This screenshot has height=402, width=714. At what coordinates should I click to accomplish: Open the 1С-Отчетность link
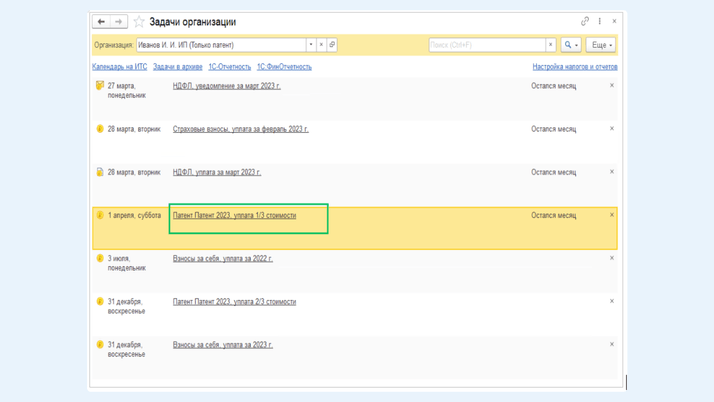229,67
